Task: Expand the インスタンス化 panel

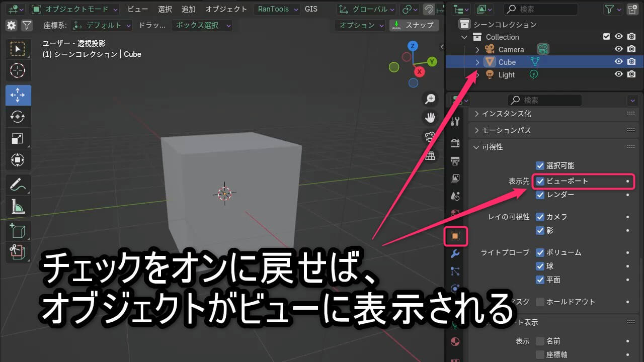Action: tap(553, 114)
